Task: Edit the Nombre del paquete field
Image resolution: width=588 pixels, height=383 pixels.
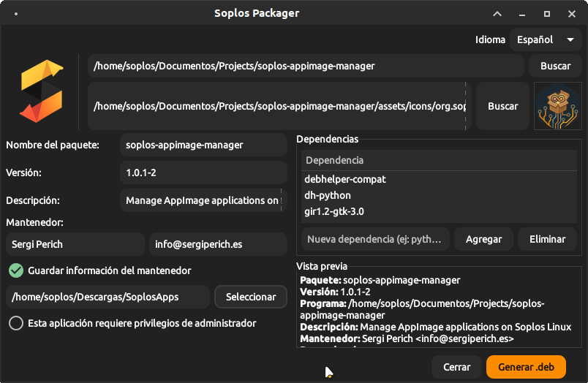Action: (x=203, y=145)
